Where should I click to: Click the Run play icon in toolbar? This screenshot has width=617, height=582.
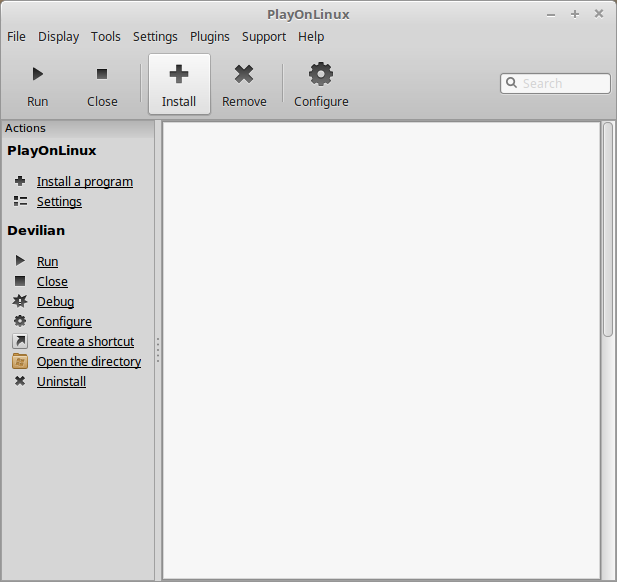(x=37, y=74)
